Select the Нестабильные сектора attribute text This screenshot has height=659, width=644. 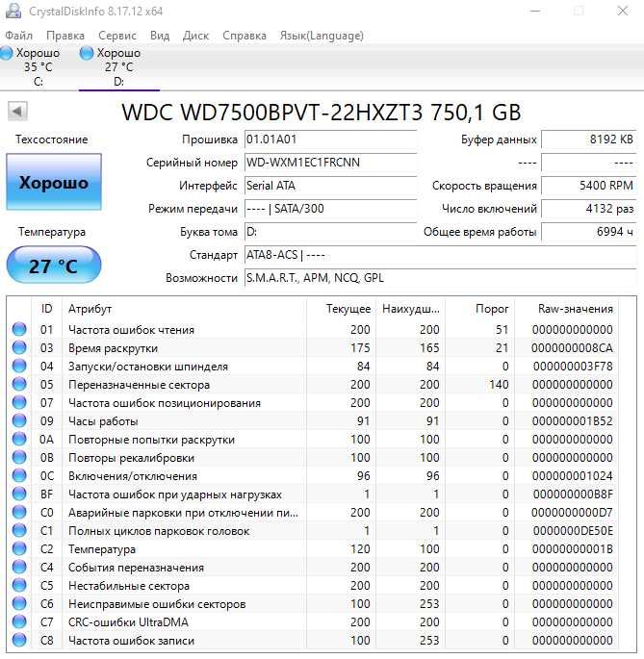point(129,586)
